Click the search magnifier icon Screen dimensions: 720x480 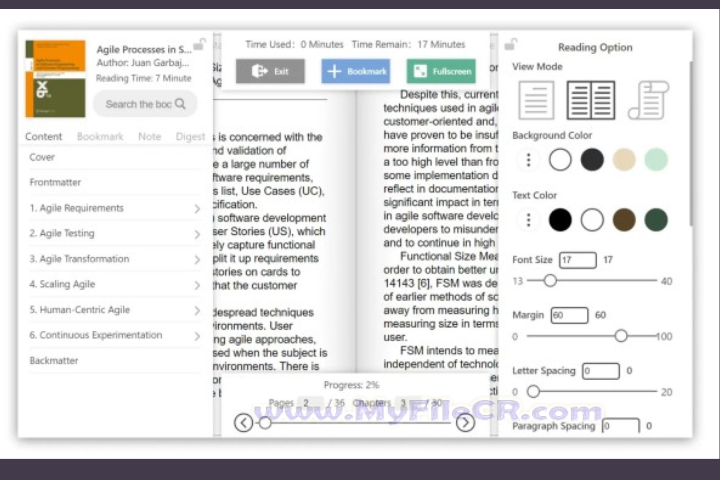(180, 104)
